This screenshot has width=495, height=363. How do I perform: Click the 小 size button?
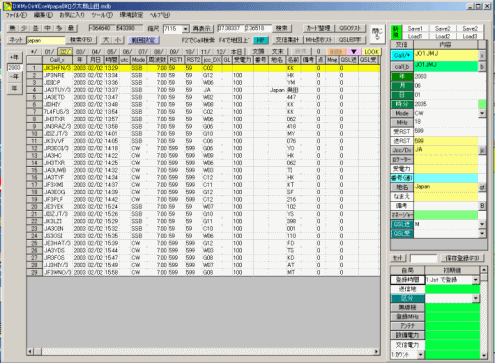[x=118, y=40]
